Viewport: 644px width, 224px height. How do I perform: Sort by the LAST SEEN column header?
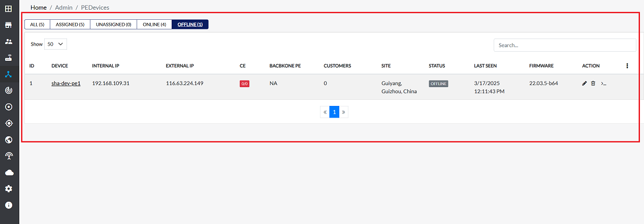(485, 66)
